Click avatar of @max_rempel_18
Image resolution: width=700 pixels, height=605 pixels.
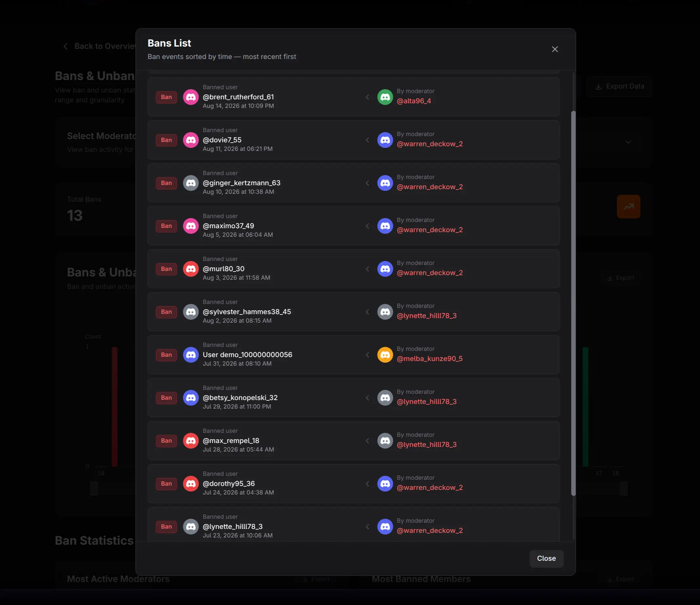point(191,440)
